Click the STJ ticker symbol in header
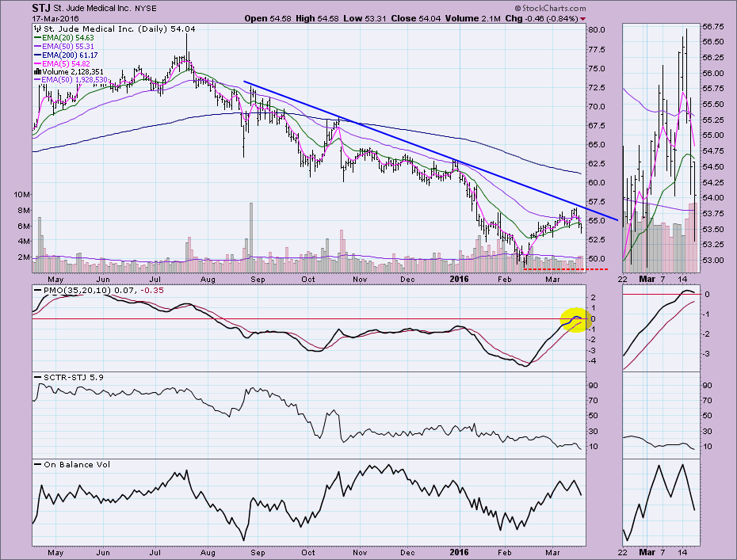The width and height of the screenshot is (737, 560). tap(43, 7)
